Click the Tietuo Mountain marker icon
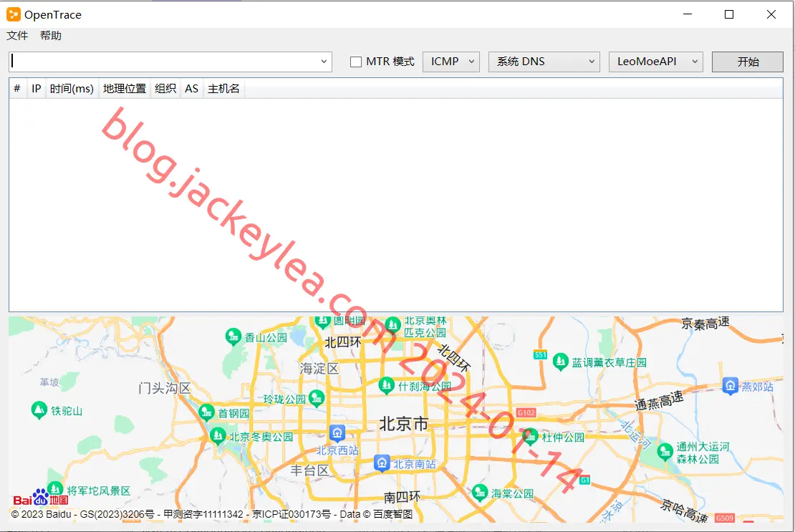The height and width of the screenshot is (532, 795). (x=39, y=410)
